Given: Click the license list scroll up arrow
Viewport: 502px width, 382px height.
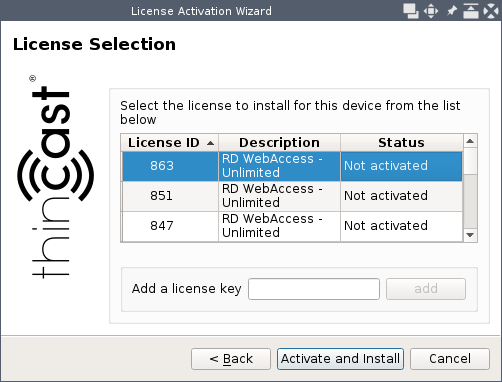Looking at the screenshot, I should click(470, 141).
